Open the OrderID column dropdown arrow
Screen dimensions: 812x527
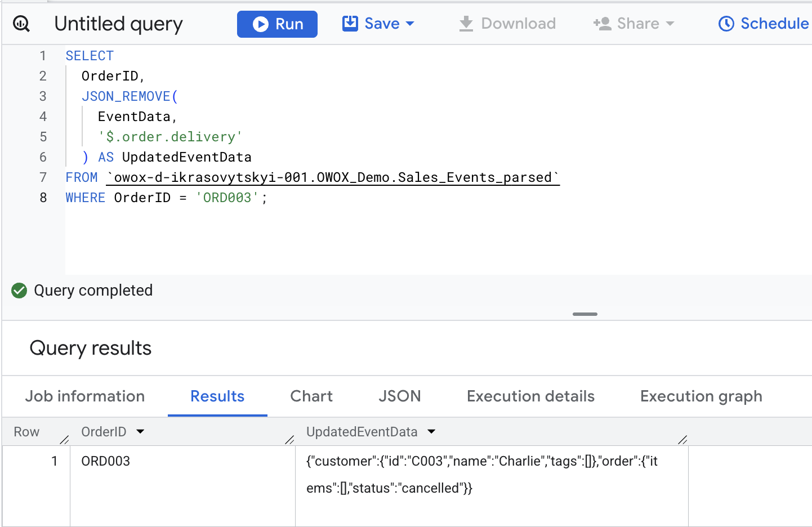tap(141, 432)
